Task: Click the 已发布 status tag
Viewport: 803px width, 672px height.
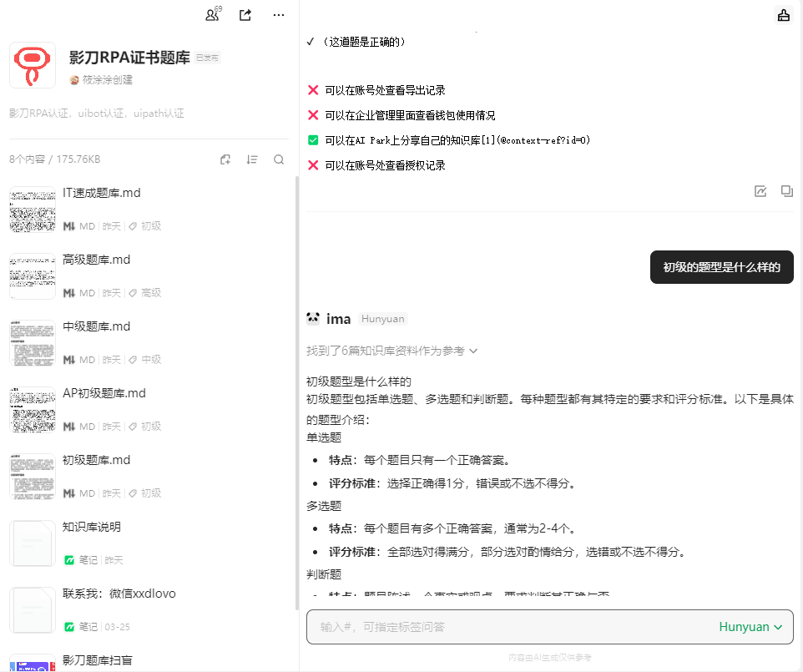Action: click(x=207, y=58)
